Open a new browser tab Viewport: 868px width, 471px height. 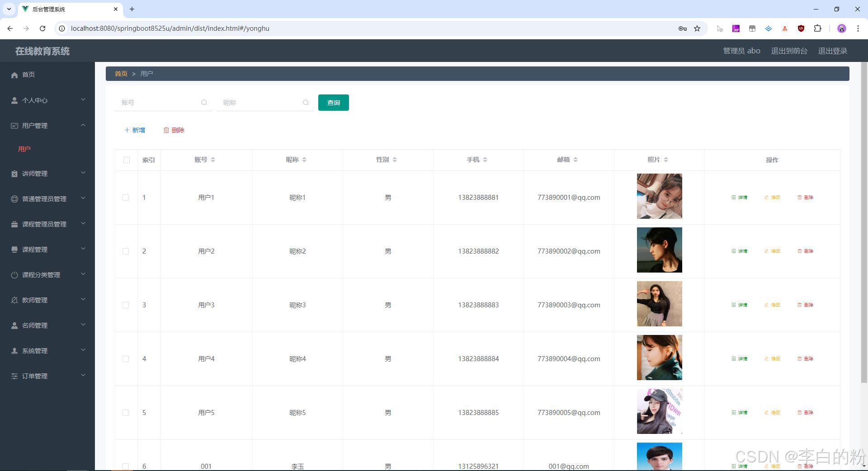click(x=132, y=9)
